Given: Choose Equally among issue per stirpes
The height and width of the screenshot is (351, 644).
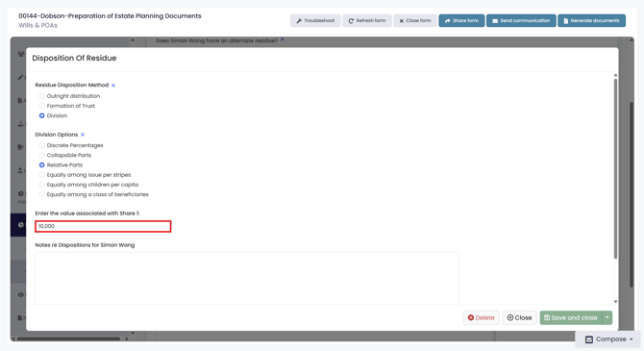Looking at the screenshot, I should pos(42,175).
